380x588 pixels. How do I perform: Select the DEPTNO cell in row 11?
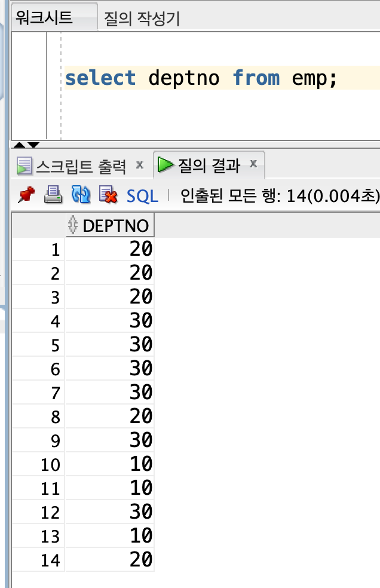tap(110, 488)
